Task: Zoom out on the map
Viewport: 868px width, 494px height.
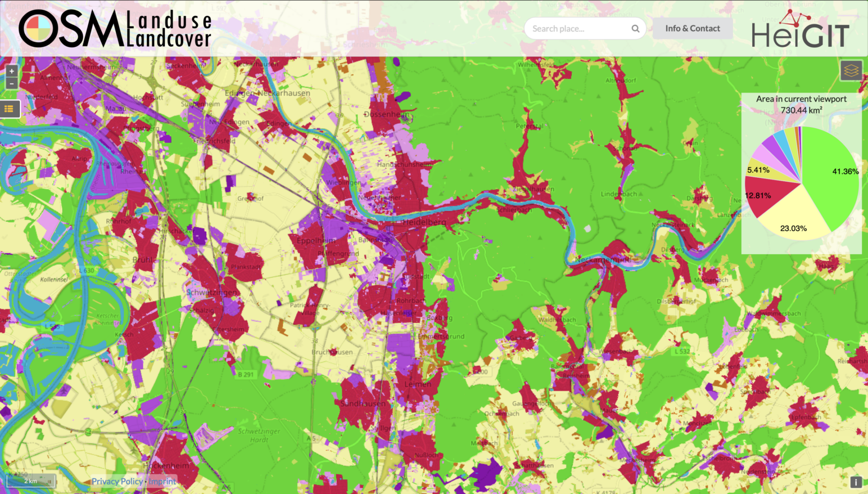Action: 11,83
